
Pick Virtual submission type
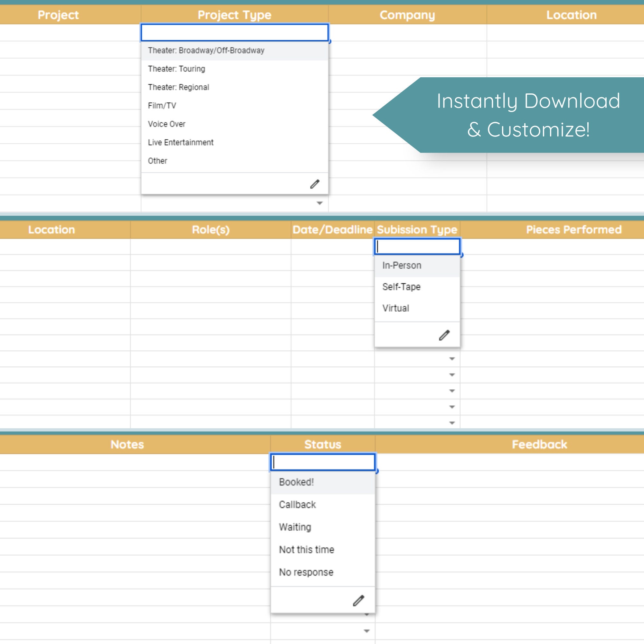click(395, 308)
